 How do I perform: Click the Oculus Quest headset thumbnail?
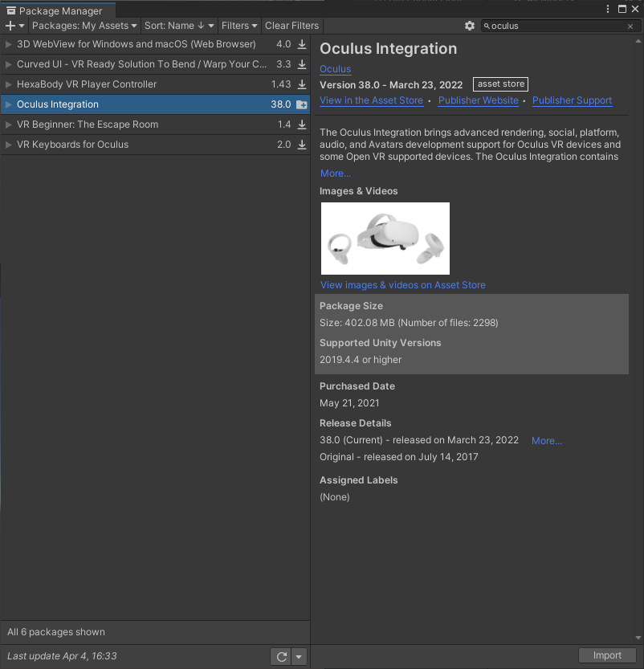pyautogui.click(x=385, y=239)
